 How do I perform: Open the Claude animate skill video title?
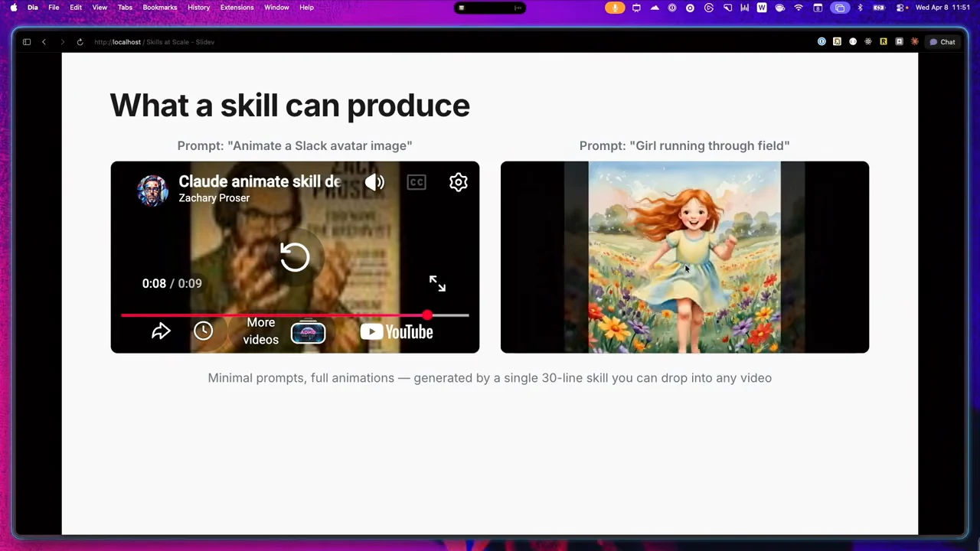click(260, 181)
